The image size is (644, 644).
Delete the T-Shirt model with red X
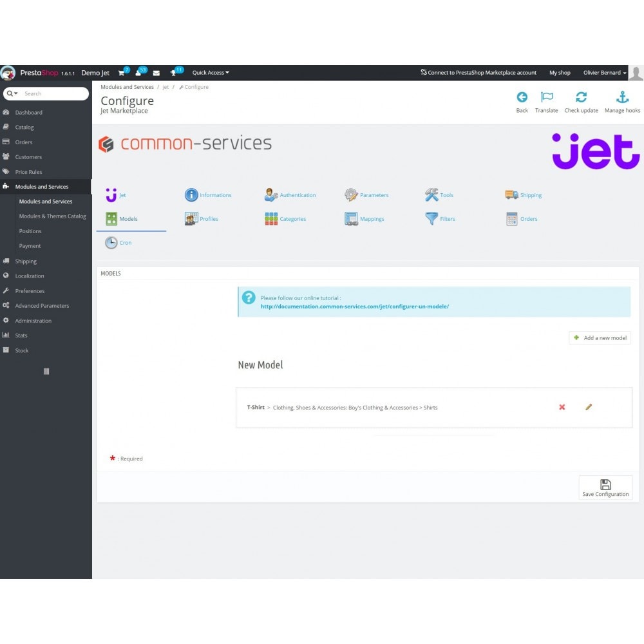click(562, 407)
